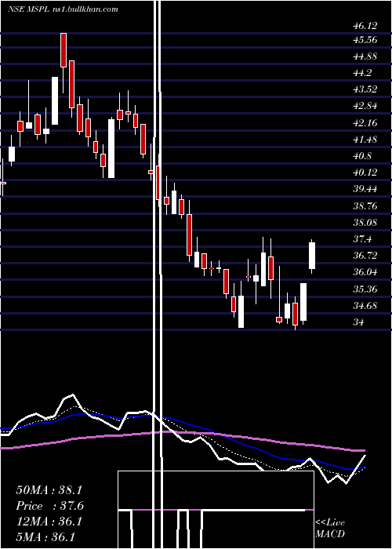Click the 44.88 price axis label
The height and width of the screenshot is (549, 392).
pyautogui.click(x=365, y=56)
